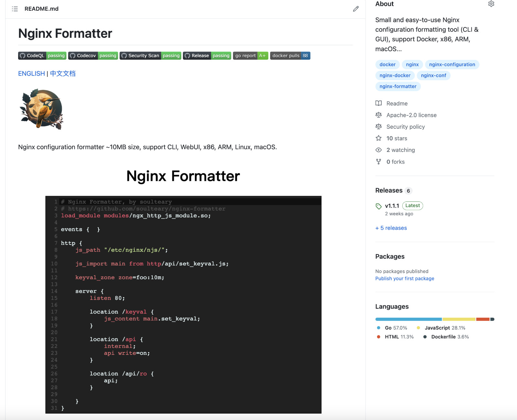The image size is (517, 420).
Task: Open the JavaScript 28.1% language link
Action: click(x=441, y=328)
